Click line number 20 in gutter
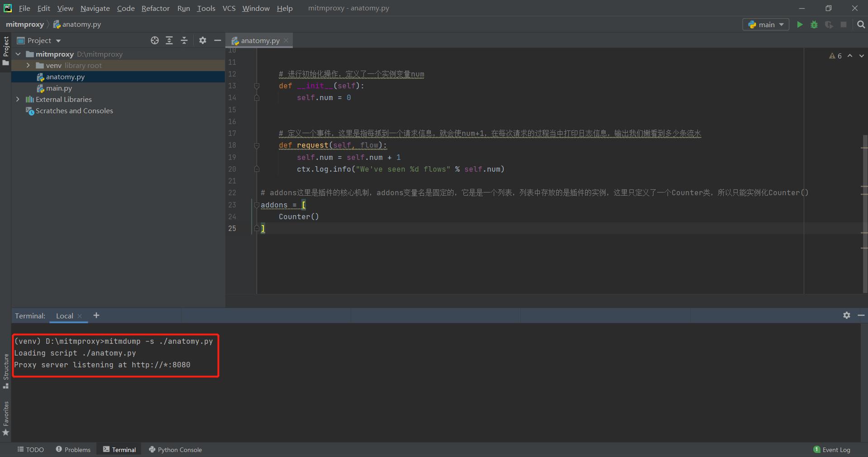Screen dimensions: 868x457 [x=232, y=169]
